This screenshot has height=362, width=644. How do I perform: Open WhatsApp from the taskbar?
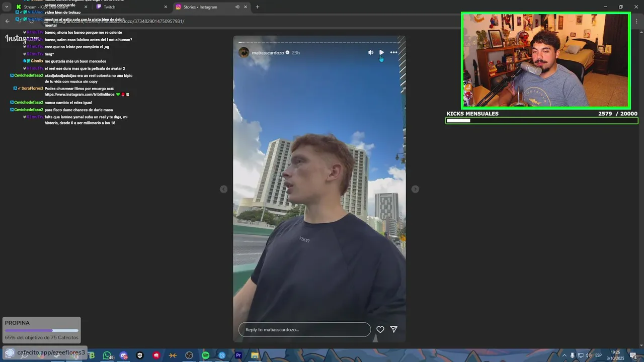(x=107, y=355)
